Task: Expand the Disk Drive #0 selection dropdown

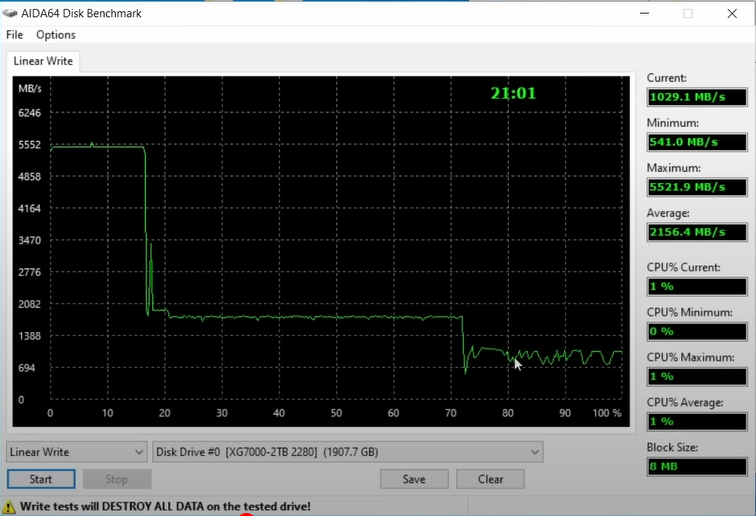Action: pos(348,452)
